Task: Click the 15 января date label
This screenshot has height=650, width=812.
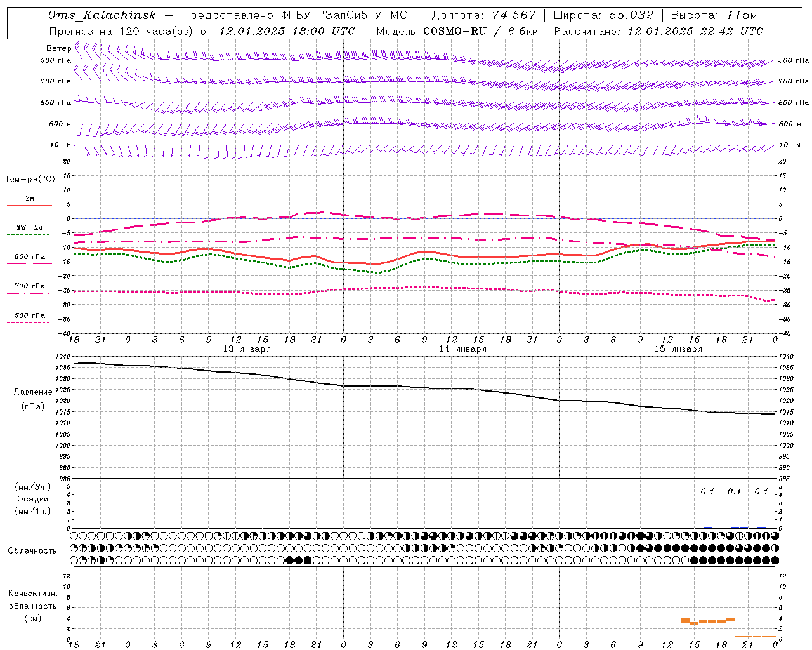Action: tap(678, 349)
